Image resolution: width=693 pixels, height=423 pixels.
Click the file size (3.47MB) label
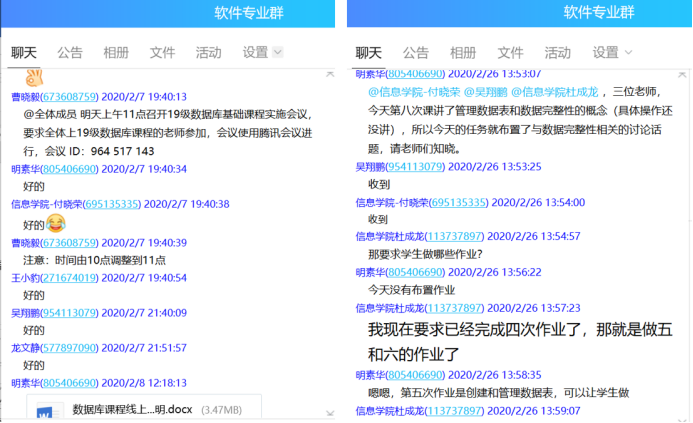221,410
